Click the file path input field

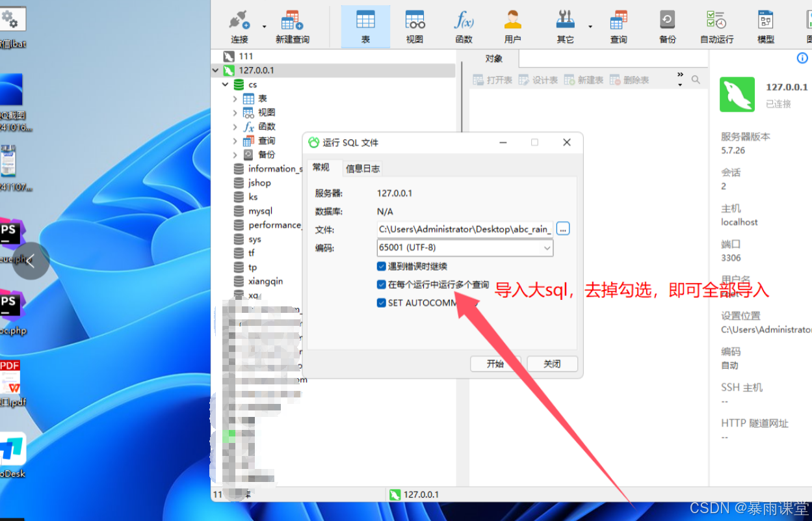[465, 229]
